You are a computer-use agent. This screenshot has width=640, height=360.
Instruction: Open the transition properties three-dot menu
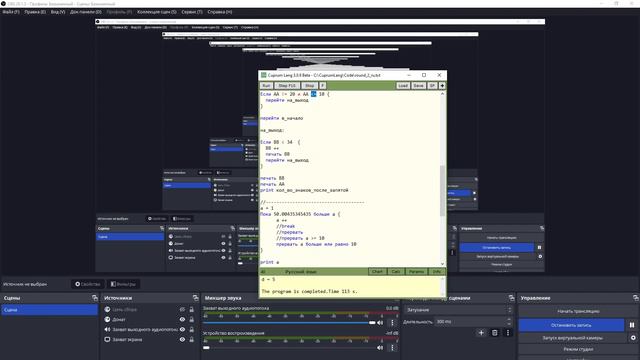[x=508, y=333]
